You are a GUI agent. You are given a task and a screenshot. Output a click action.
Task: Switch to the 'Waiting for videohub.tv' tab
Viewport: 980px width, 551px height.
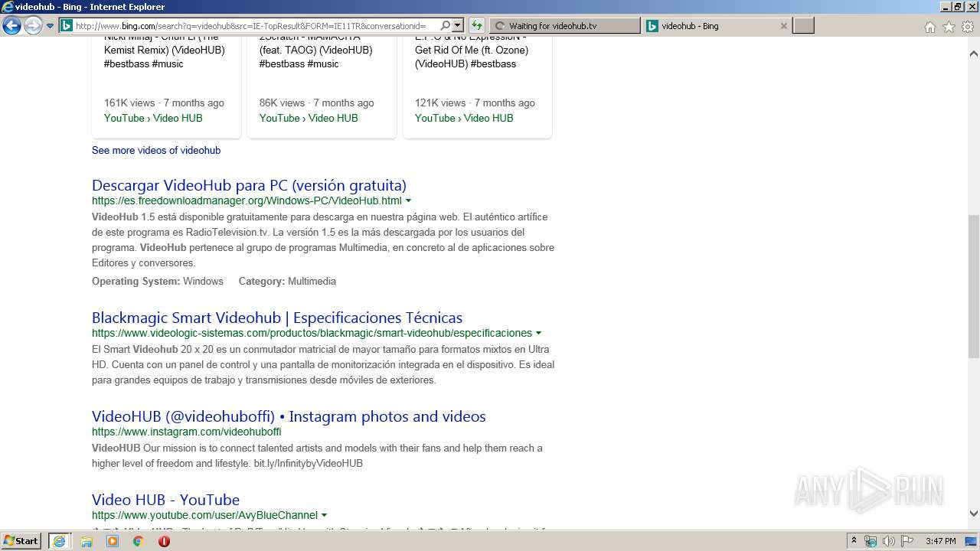(564, 26)
